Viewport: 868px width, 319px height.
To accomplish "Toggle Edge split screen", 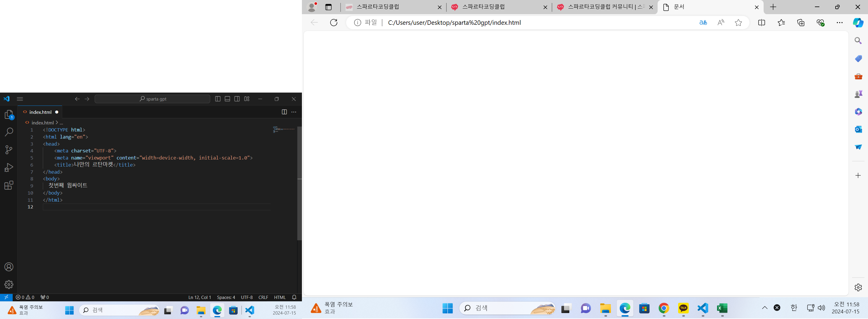I will click(762, 23).
